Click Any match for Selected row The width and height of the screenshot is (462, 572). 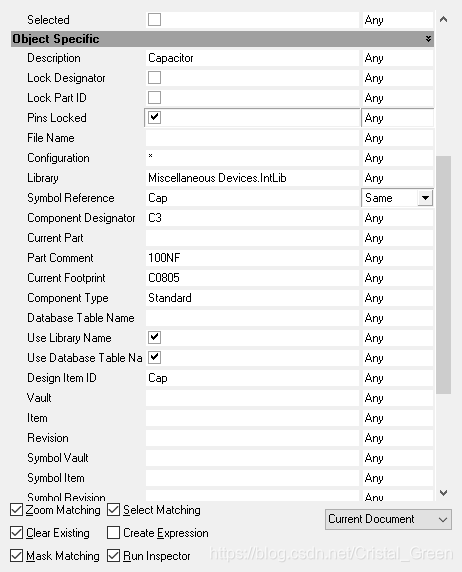[398, 20]
